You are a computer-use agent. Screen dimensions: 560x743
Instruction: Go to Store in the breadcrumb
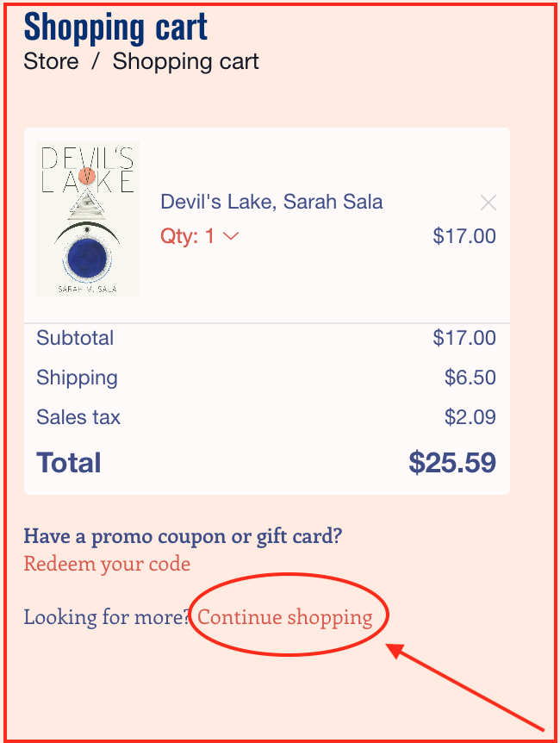click(51, 62)
